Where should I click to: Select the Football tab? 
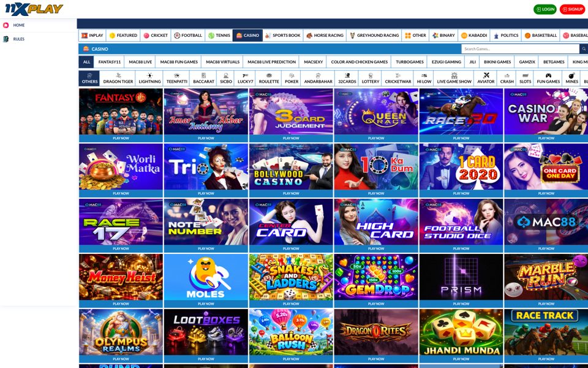click(x=188, y=36)
